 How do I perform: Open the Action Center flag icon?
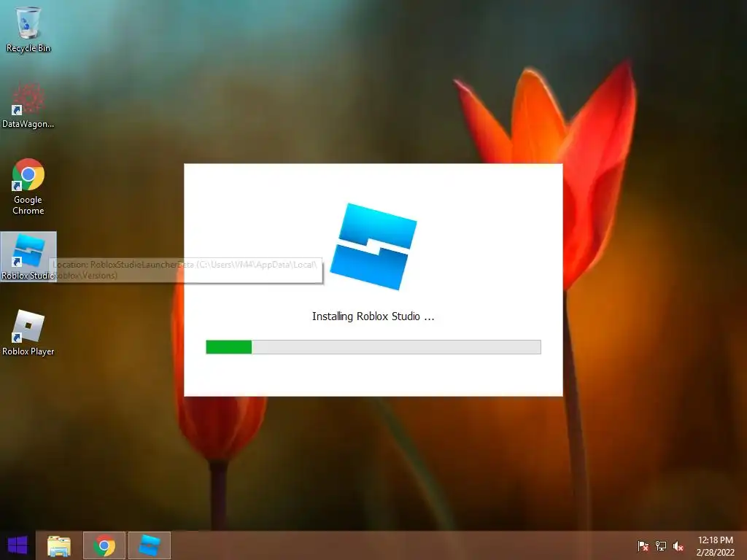point(643,545)
